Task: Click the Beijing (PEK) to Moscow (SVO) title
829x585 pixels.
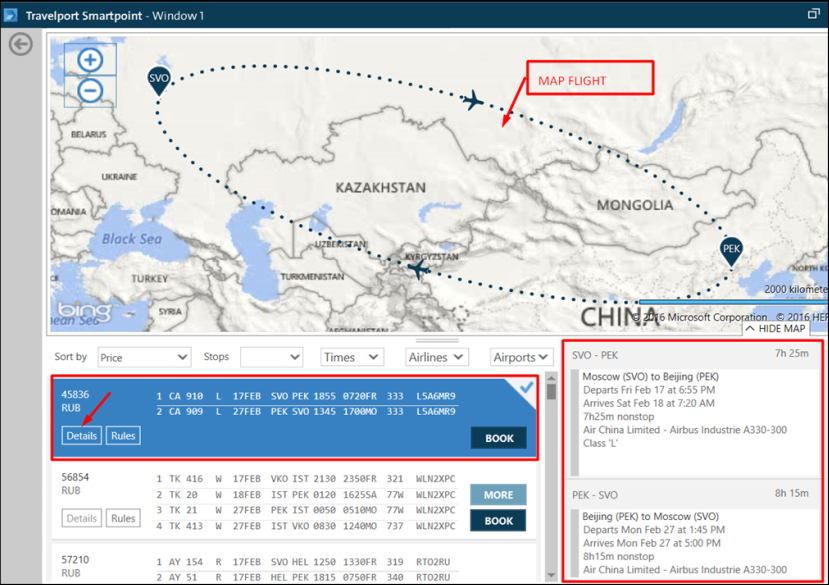Action: coord(650,516)
